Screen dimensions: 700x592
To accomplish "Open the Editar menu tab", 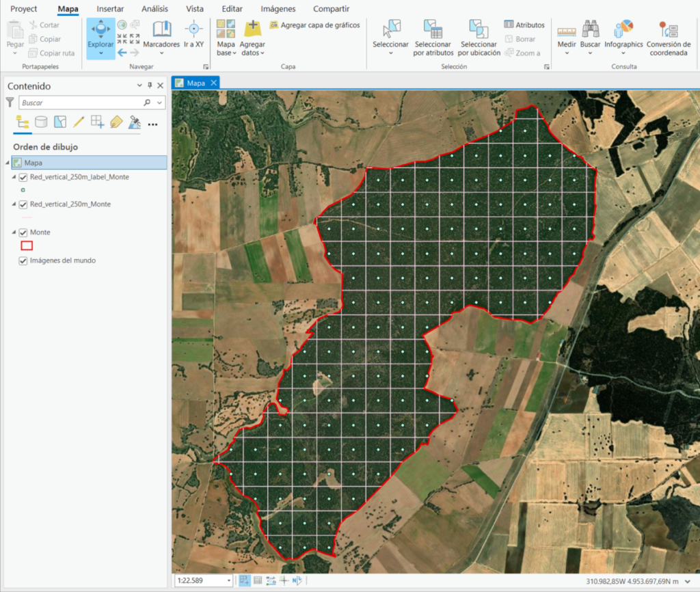I will (x=232, y=9).
